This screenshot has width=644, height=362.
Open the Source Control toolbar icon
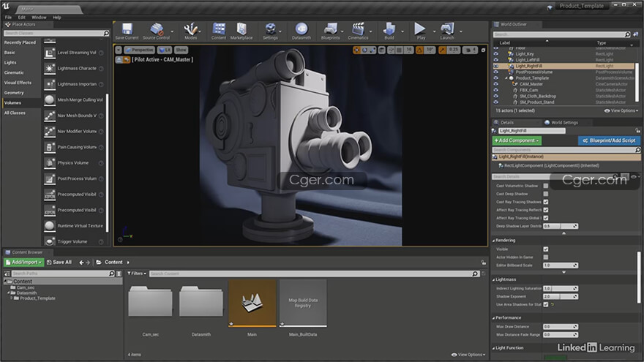coord(156,29)
